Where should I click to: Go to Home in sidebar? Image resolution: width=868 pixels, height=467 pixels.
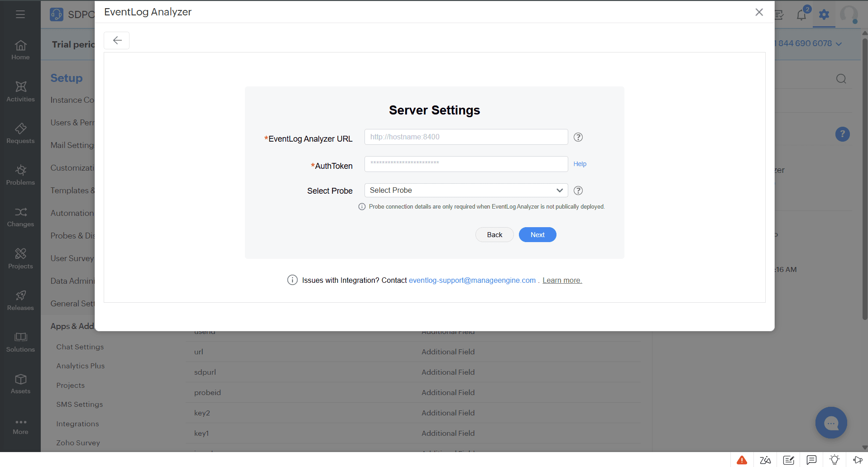tap(20, 50)
